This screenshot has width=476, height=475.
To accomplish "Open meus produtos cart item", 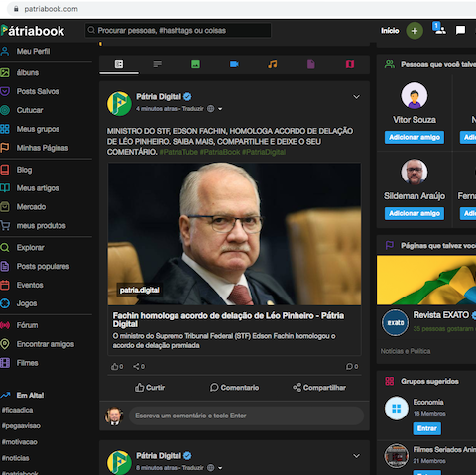I will tap(33, 226).
